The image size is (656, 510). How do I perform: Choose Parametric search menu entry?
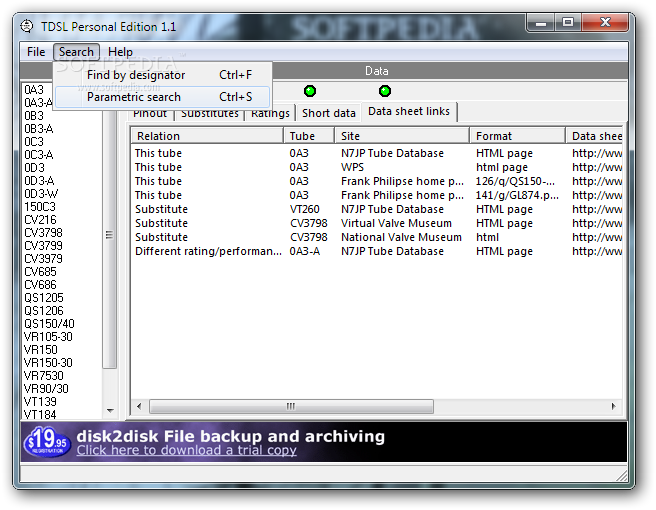(x=163, y=97)
